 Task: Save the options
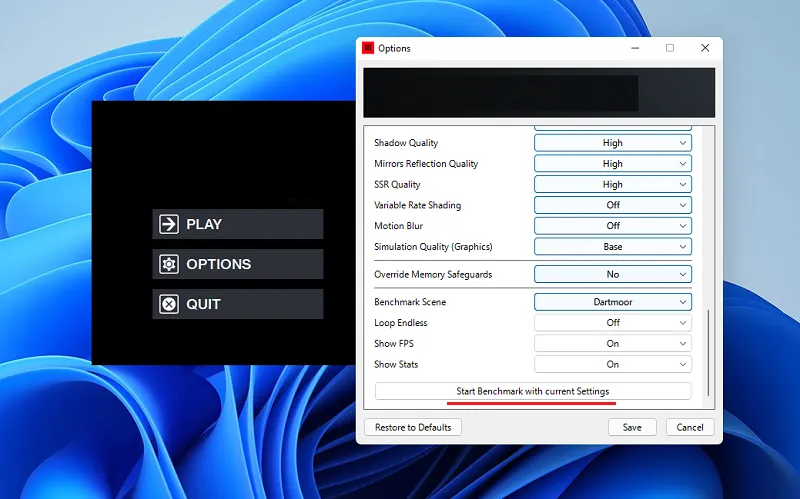(632, 427)
